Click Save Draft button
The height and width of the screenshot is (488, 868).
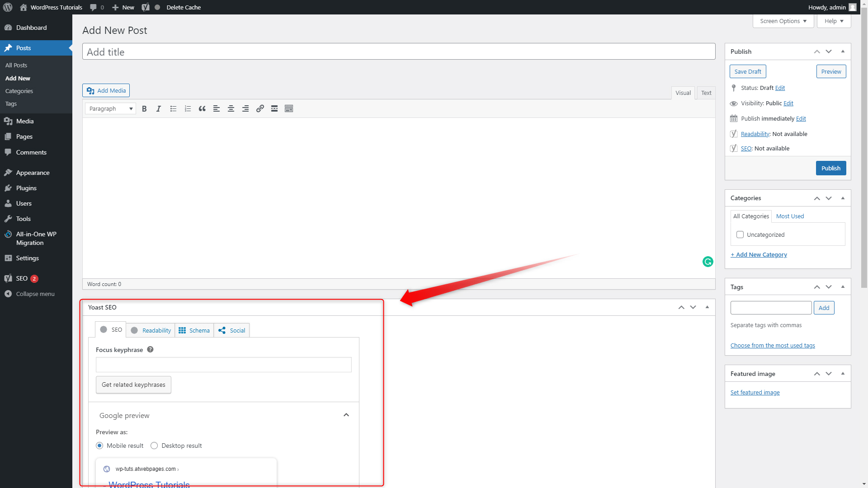[x=748, y=71]
